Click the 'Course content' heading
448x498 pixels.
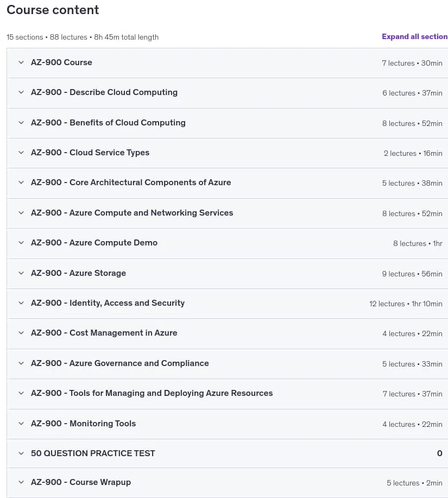53,10
